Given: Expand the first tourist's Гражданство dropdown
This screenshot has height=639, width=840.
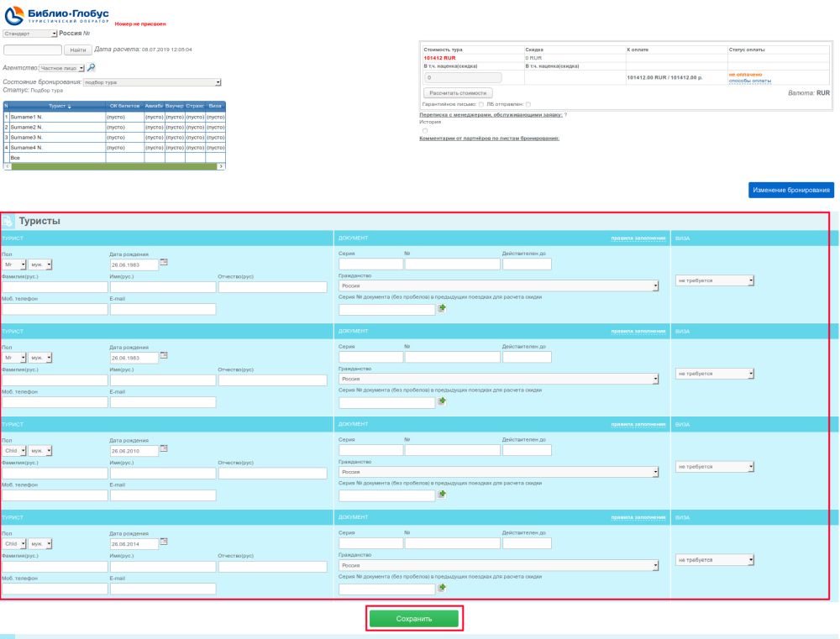Looking at the screenshot, I should [x=655, y=285].
